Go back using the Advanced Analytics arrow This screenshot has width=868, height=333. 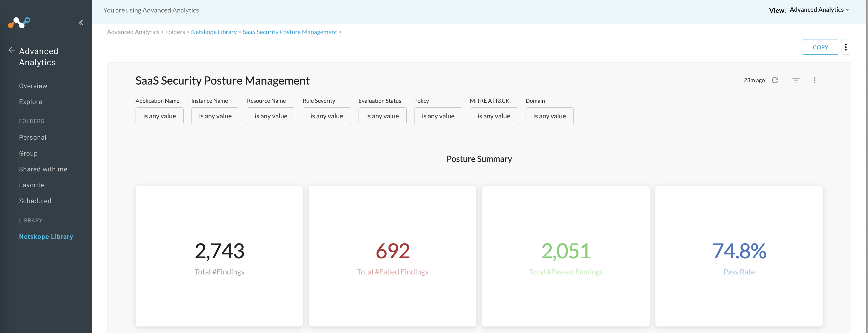point(11,50)
